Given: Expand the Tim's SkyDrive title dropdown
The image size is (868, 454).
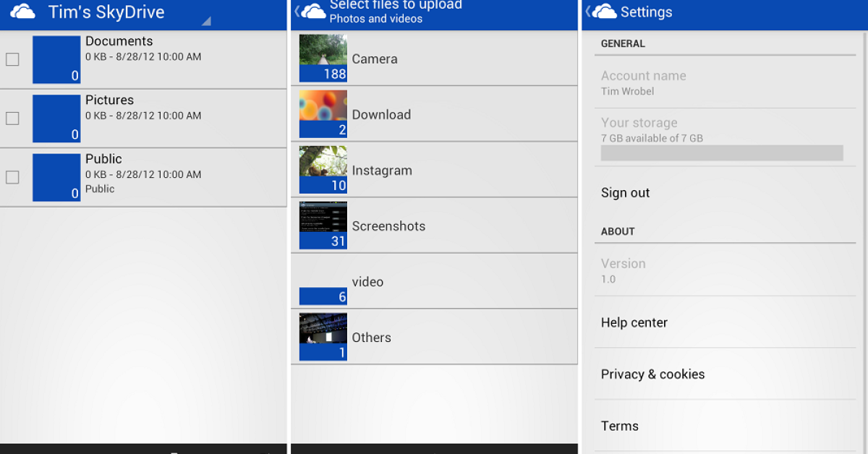Looking at the screenshot, I should 205,20.
